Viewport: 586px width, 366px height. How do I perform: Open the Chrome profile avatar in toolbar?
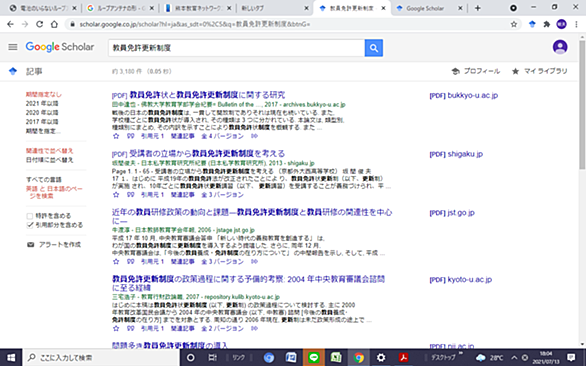coord(561,24)
